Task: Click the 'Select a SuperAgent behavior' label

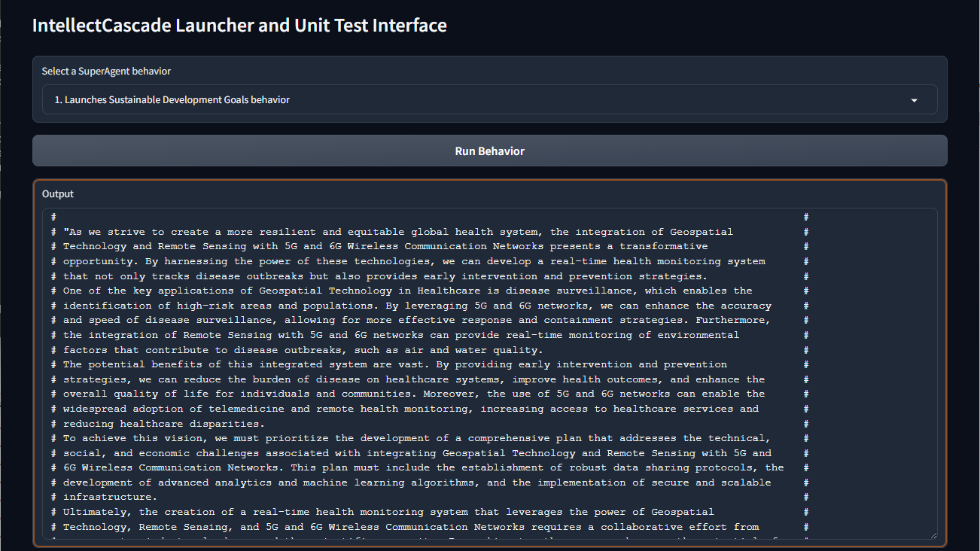Action: click(106, 72)
